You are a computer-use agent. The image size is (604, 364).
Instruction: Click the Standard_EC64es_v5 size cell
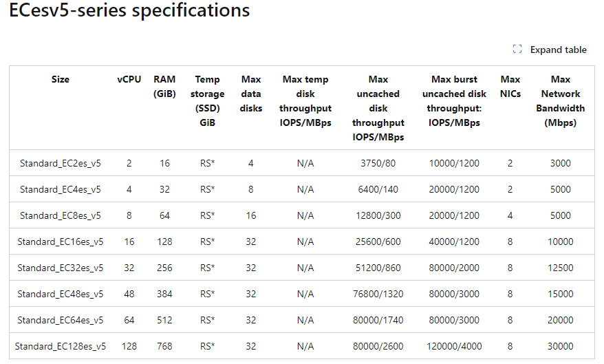(61, 320)
